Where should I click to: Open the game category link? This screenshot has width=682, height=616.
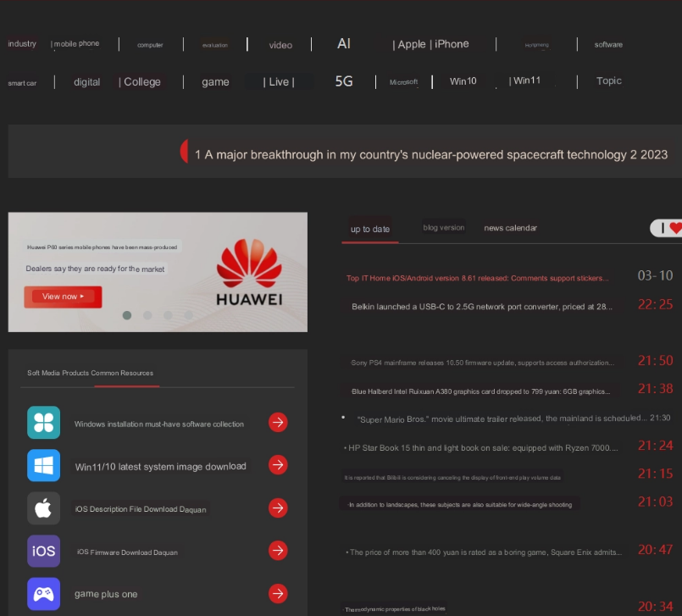(215, 82)
